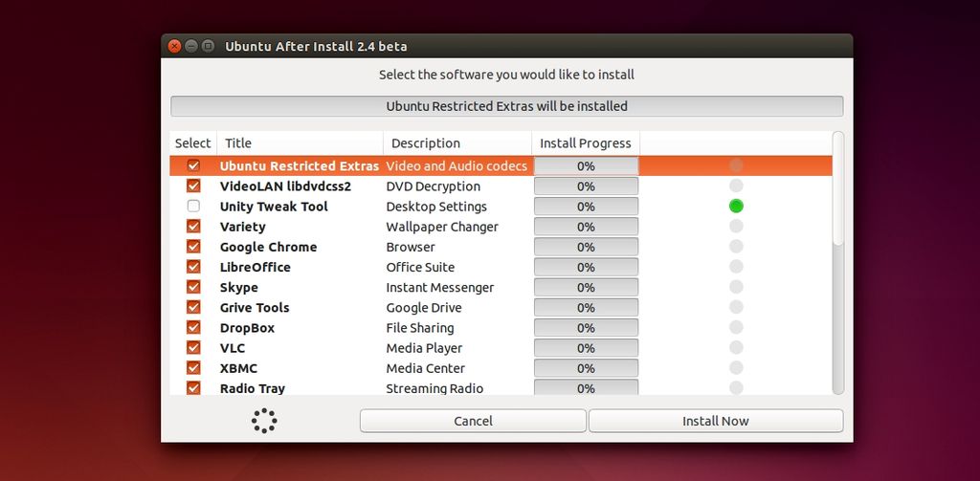Minimize the Ubuntu After Install window
Image resolution: width=980 pixels, height=481 pixels.
(191, 46)
